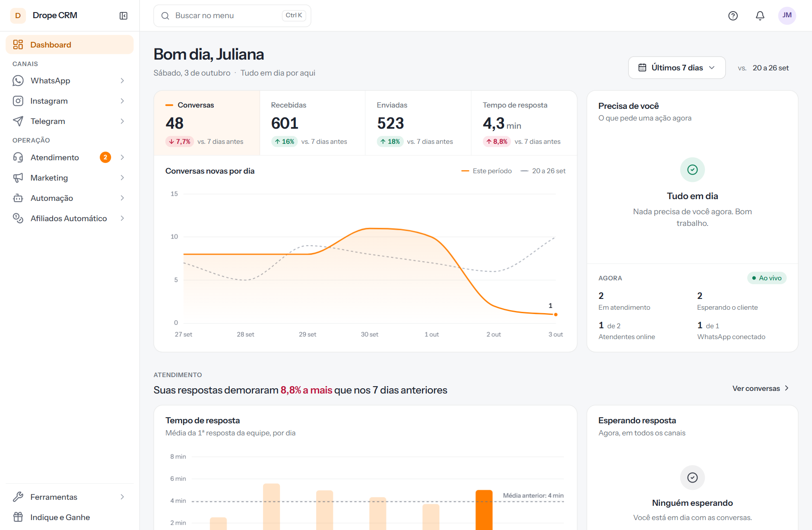
Task: Click the 7,7% decrease badge
Action: pos(180,142)
